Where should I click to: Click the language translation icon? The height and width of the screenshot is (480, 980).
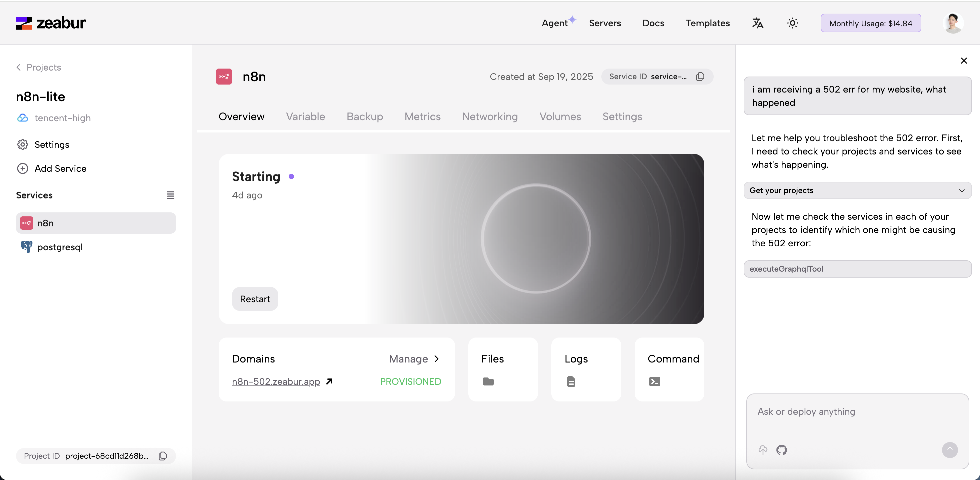pyautogui.click(x=757, y=23)
